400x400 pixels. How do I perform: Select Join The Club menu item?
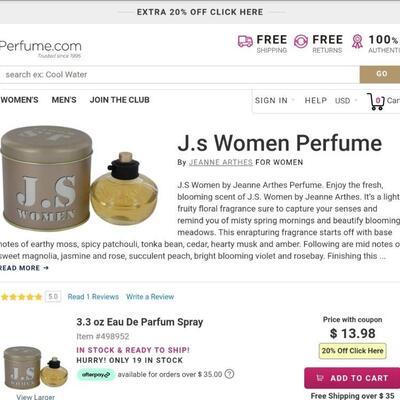coord(120,100)
